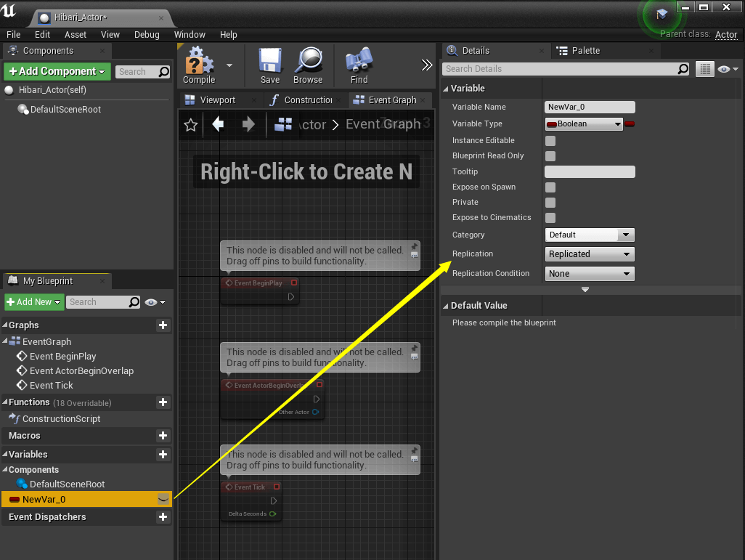Click the My Blueprint search magnifier icon
The width and height of the screenshot is (745, 560).
pos(134,302)
